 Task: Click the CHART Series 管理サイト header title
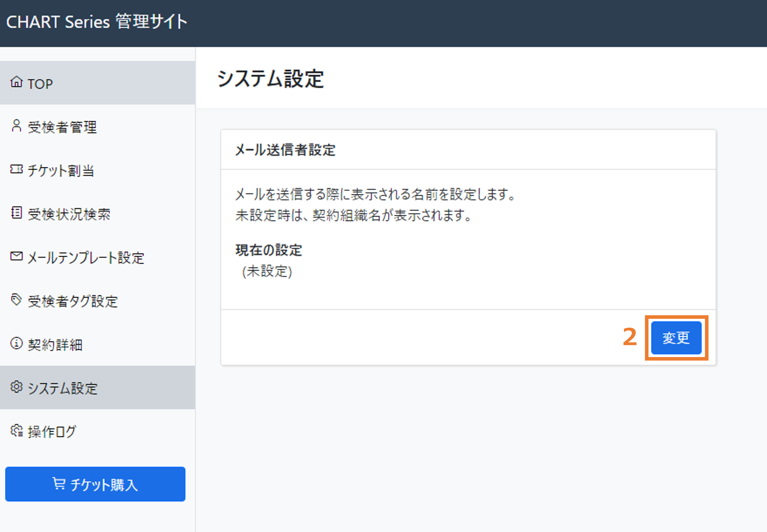pyautogui.click(x=97, y=22)
